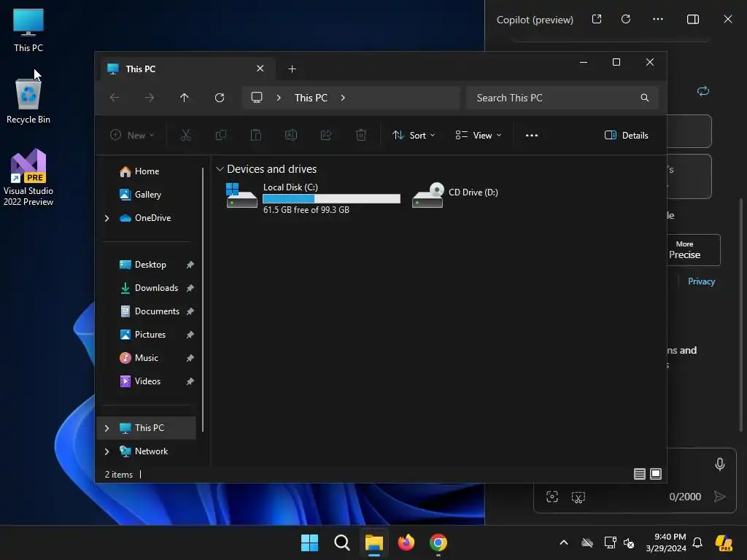Click the Share icon in toolbar
The height and width of the screenshot is (560, 747).
(x=326, y=135)
